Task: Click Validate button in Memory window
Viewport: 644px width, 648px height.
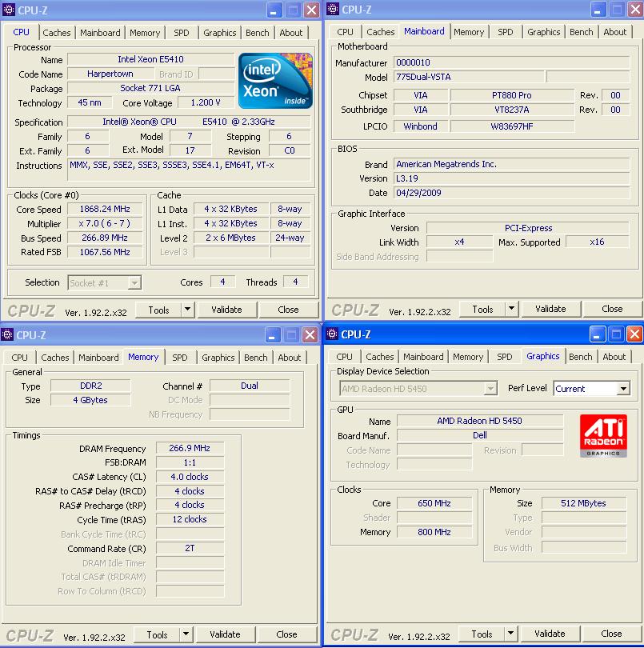Action: tap(226, 634)
